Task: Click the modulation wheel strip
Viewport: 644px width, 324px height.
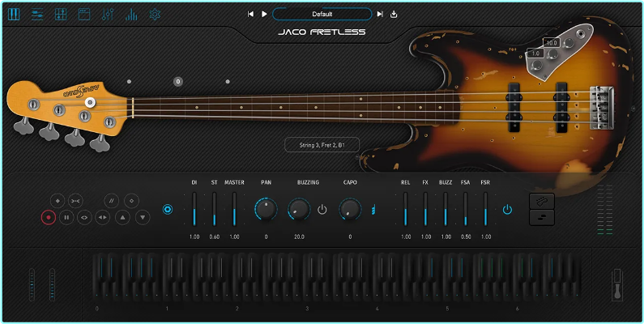Action: (52, 284)
